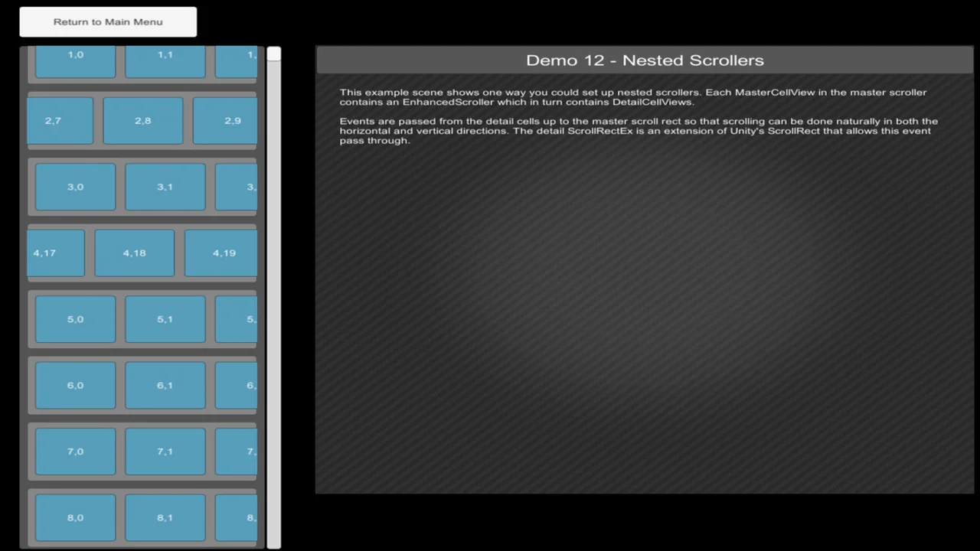This screenshot has height=551, width=980.
Task: Click the Return to Main Menu button
Action: (x=108, y=22)
